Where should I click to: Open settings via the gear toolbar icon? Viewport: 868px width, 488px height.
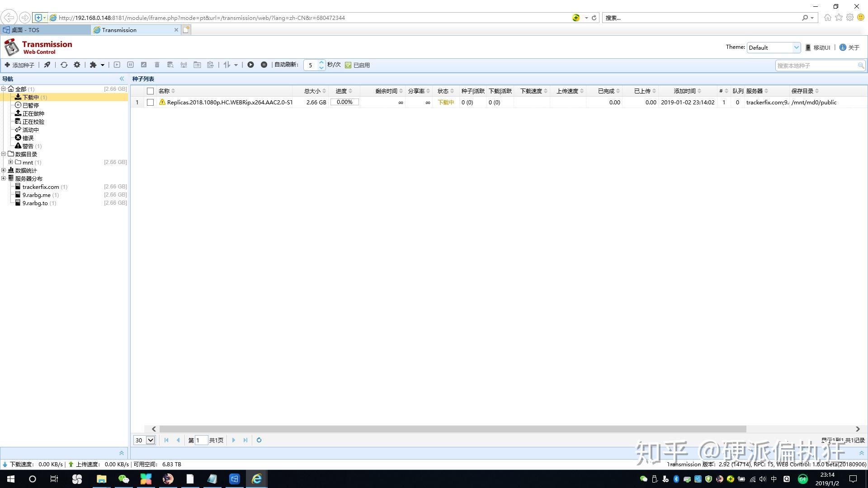(77, 65)
